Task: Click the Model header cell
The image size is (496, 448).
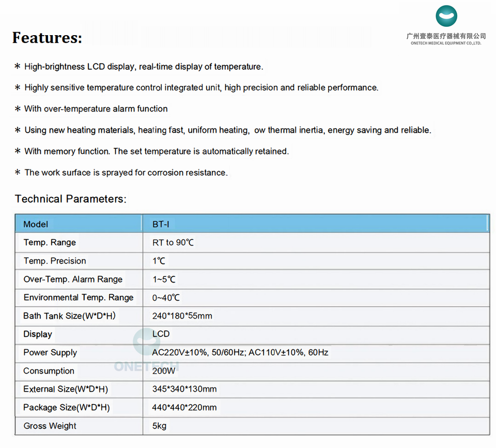Action: point(36,224)
